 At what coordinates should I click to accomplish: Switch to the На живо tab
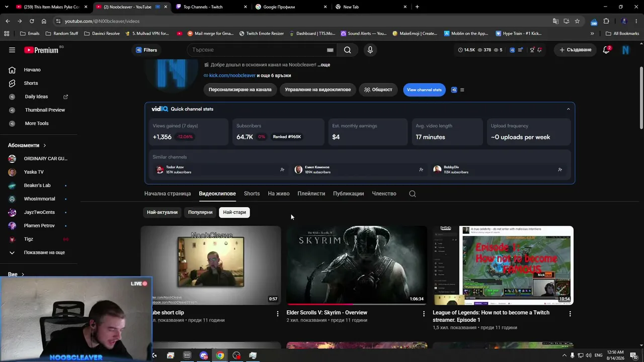279,194
